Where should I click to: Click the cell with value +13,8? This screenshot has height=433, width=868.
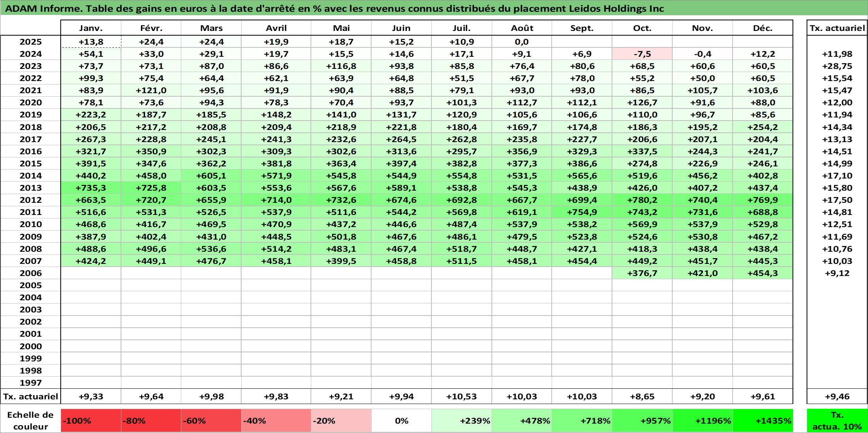[x=91, y=42]
